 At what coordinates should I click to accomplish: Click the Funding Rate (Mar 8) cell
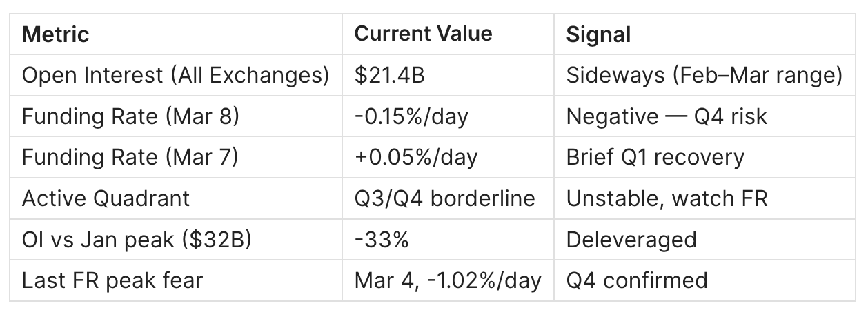(130, 116)
